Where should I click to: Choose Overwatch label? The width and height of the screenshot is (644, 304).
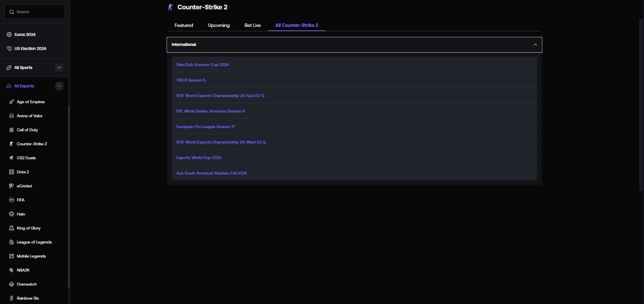point(27,284)
